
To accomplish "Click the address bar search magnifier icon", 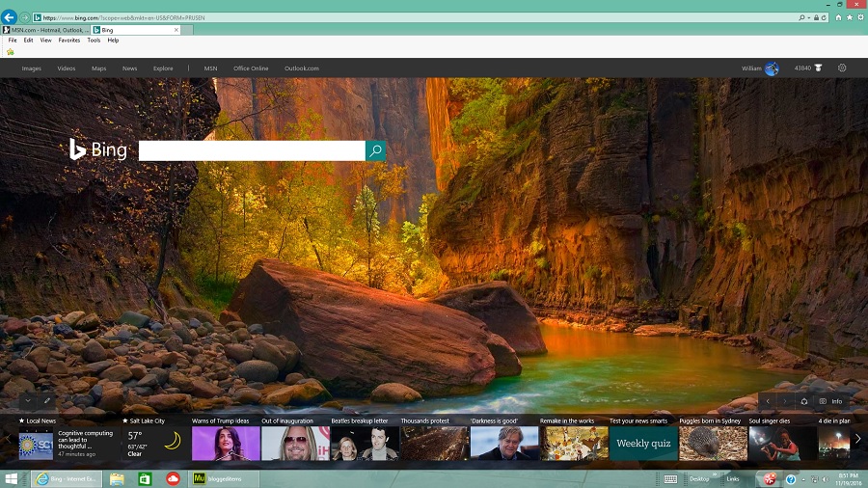I will tap(801, 17).
